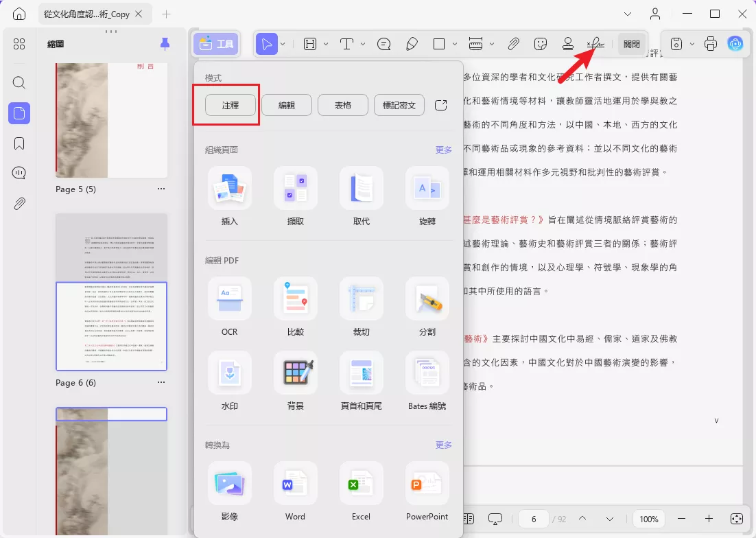The width and height of the screenshot is (756, 538).
Task: Expand the highlight tool dropdown arrow
Action: point(326,45)
